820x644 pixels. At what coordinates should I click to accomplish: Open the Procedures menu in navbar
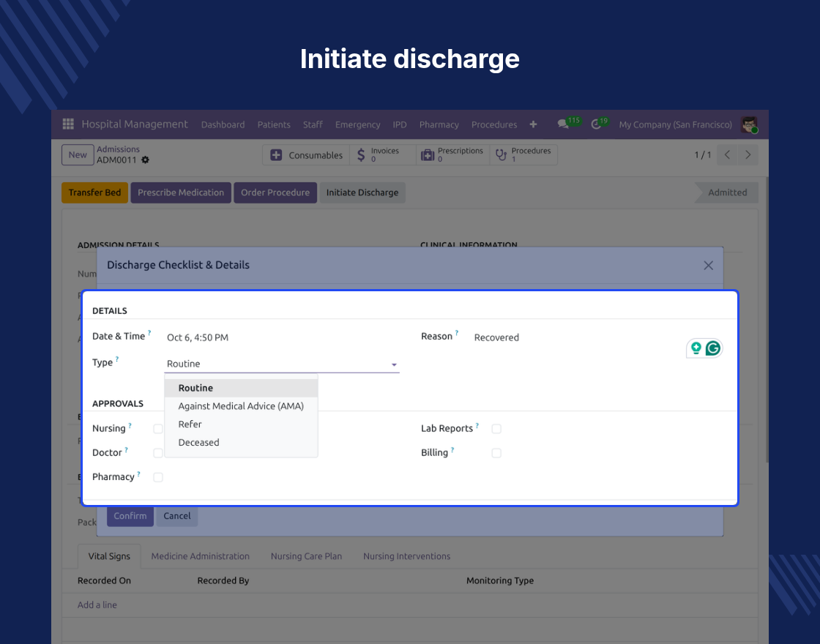point(494,124)
